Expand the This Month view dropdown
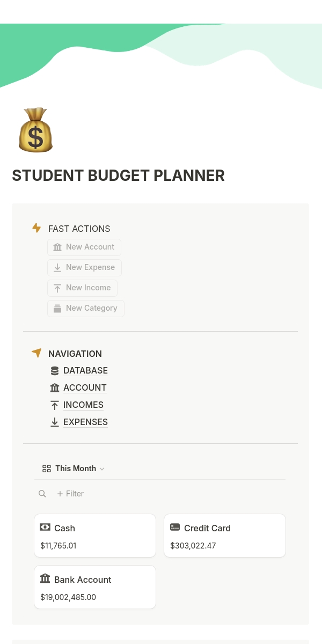The width and height of the screenshot is (322, 644). (x=73, y=469)
